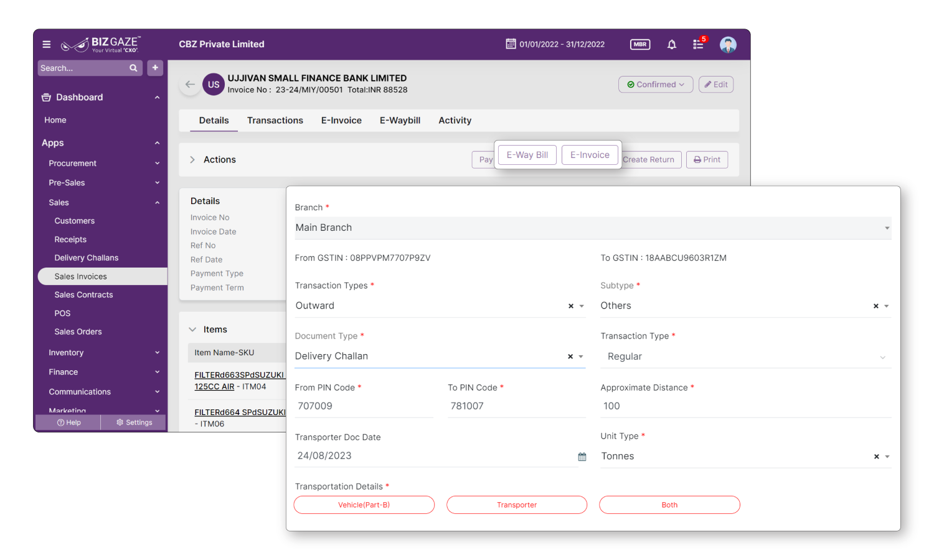Click the From PIN Code field

point(364,406)
